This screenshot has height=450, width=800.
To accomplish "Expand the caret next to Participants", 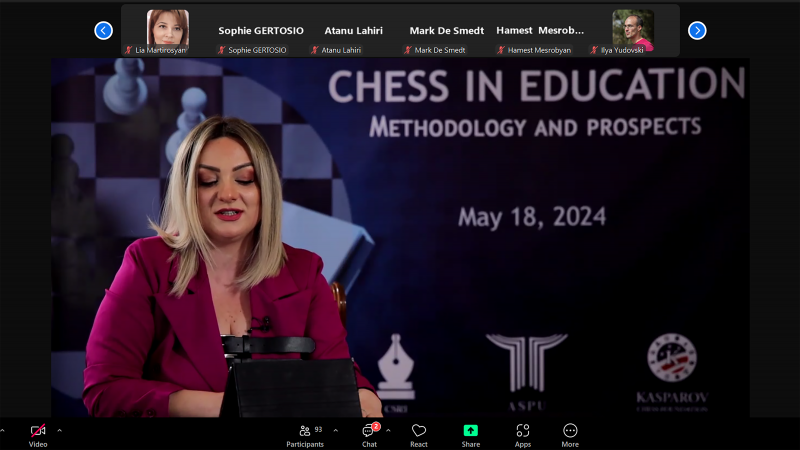I will [335, 431].
